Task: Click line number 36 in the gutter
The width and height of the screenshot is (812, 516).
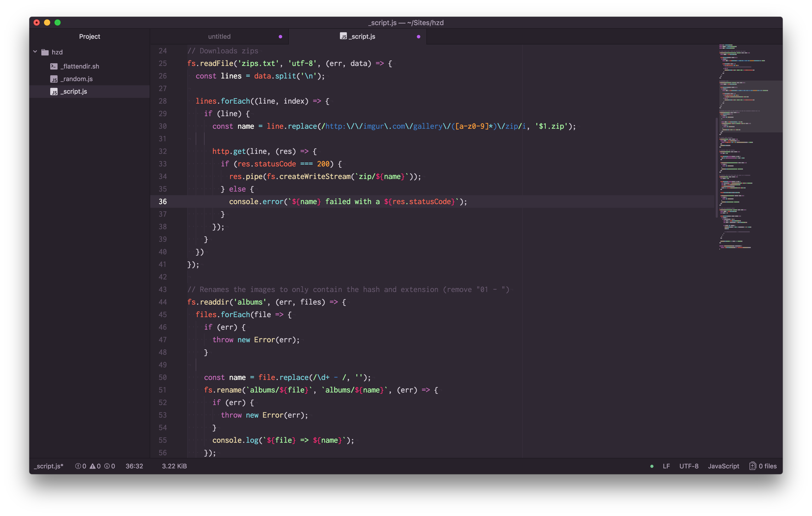Action: [162, 201]
